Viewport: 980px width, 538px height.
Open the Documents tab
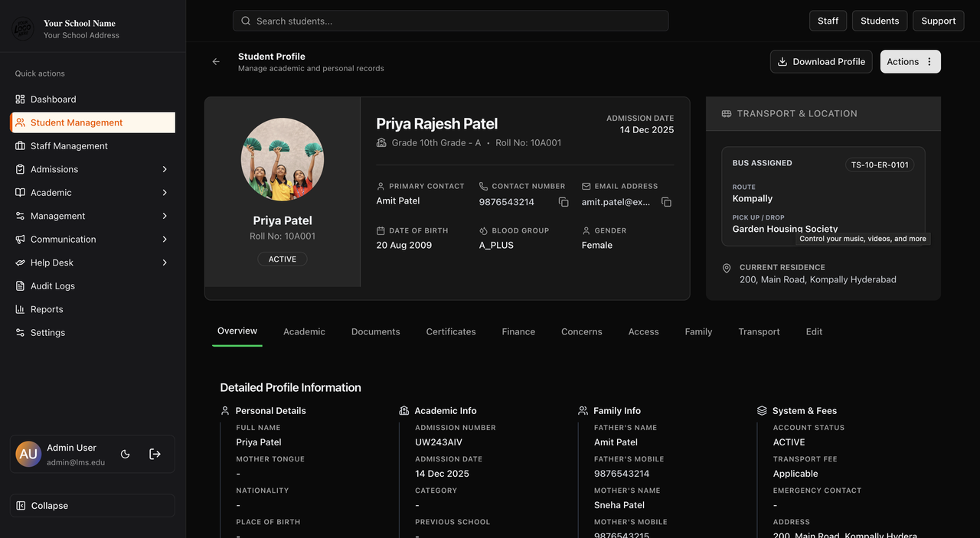coord(375,332)
